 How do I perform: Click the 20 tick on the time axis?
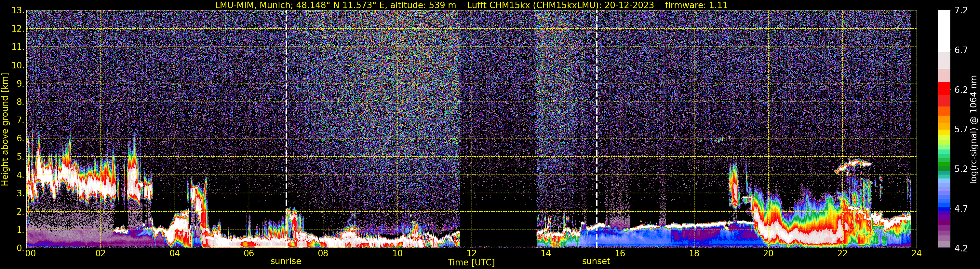tap(768, 253)
